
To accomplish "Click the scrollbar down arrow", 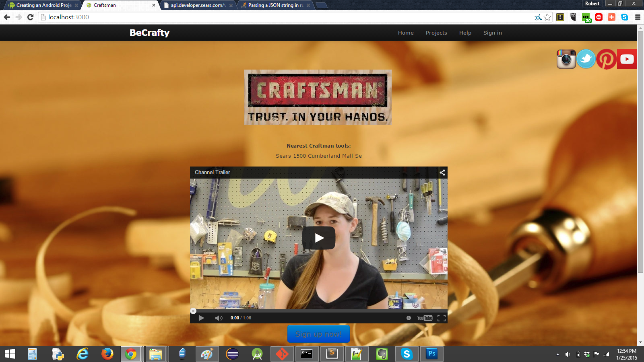I will [x=640, y=343].
